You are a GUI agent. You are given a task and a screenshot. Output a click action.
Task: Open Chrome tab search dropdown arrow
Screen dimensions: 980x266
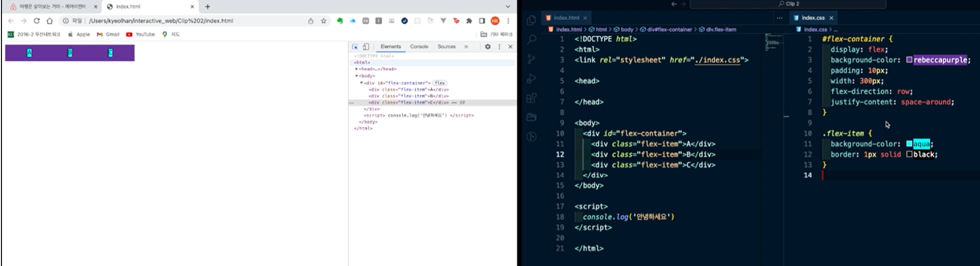(x=508, y=7)
